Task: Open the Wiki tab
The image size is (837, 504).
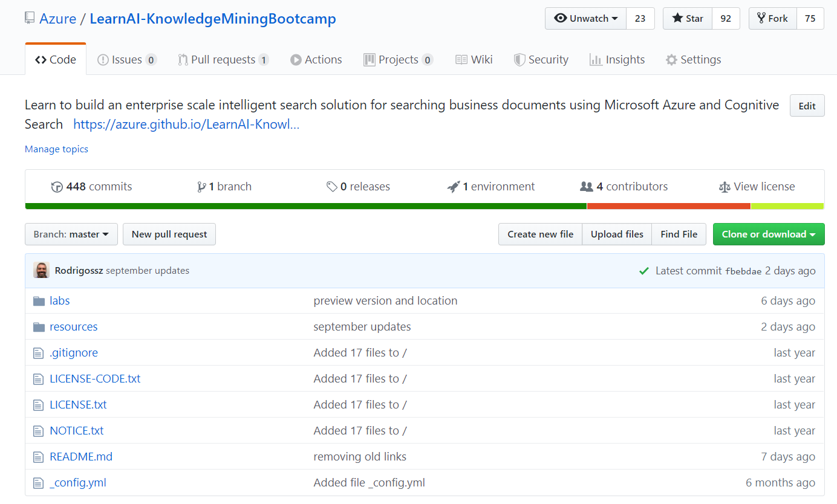Action: click(x=474, y=60)
